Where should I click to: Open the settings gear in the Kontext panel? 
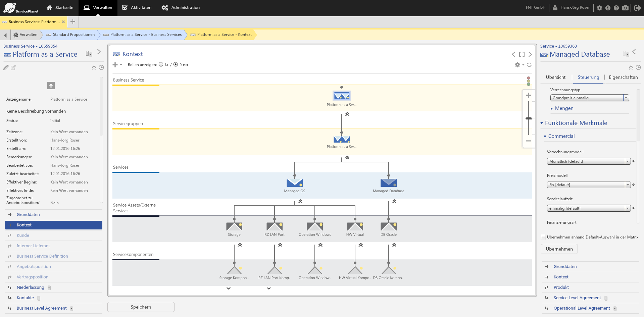pos(517,65)
